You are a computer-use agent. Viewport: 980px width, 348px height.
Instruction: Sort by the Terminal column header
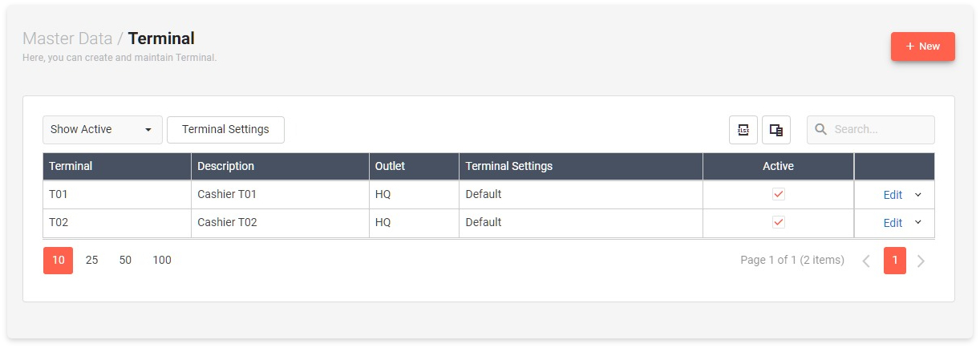[x=71, y=167]
